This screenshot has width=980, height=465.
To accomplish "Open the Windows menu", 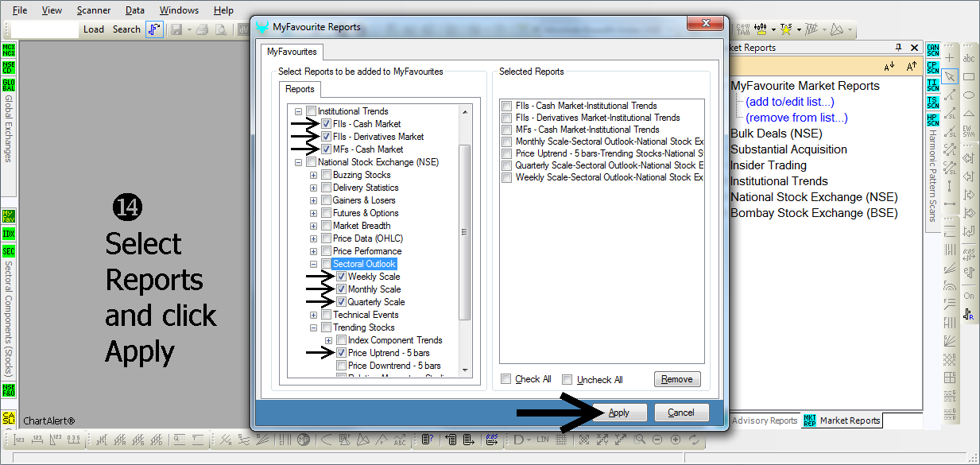I will point(179,10).
